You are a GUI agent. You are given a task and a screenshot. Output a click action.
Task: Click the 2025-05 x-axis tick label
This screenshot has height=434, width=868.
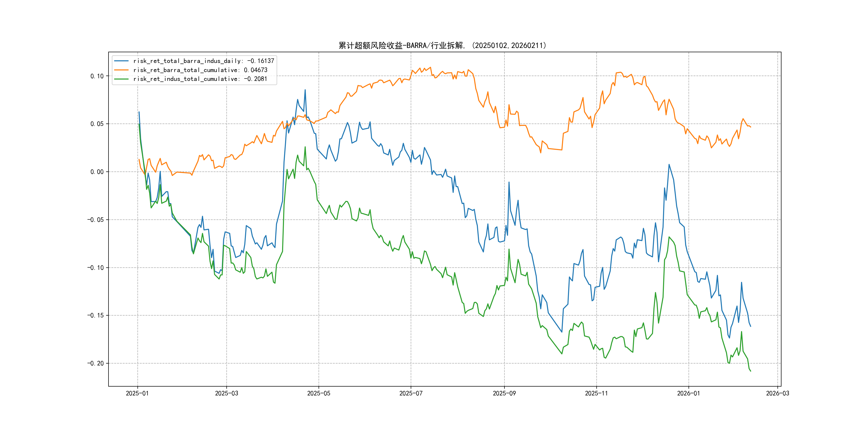319,393
